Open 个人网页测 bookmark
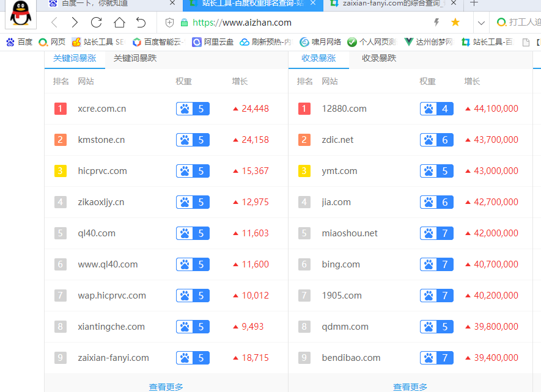Image resolution: width=541 pixels, height=392 pixels. pos(372,42)
